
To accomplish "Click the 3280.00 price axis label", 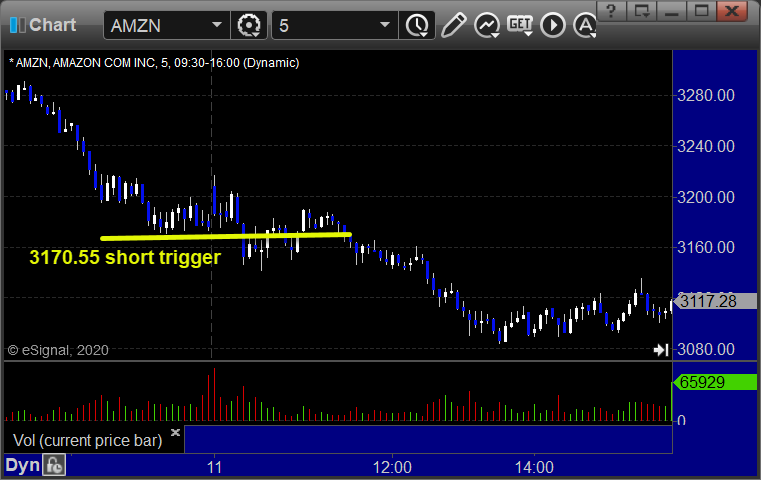I will (705, 95).
